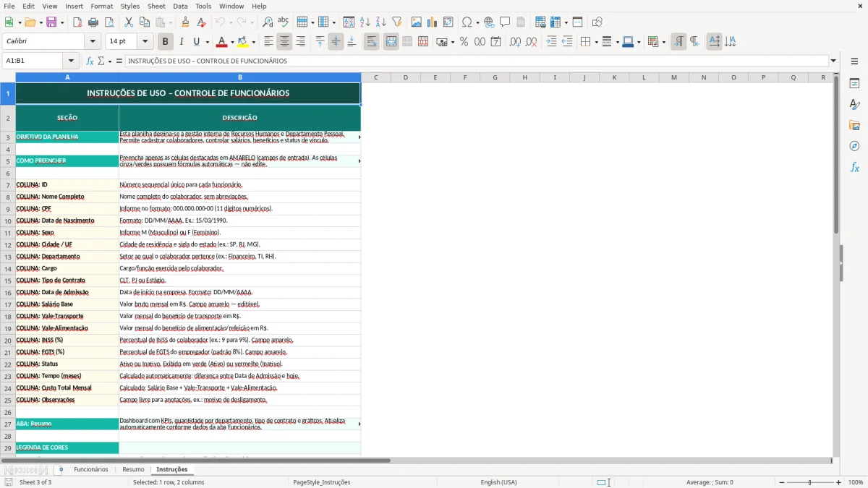Toggle Italic formatting
Screen dimensions: 868x488
[181, 42]
